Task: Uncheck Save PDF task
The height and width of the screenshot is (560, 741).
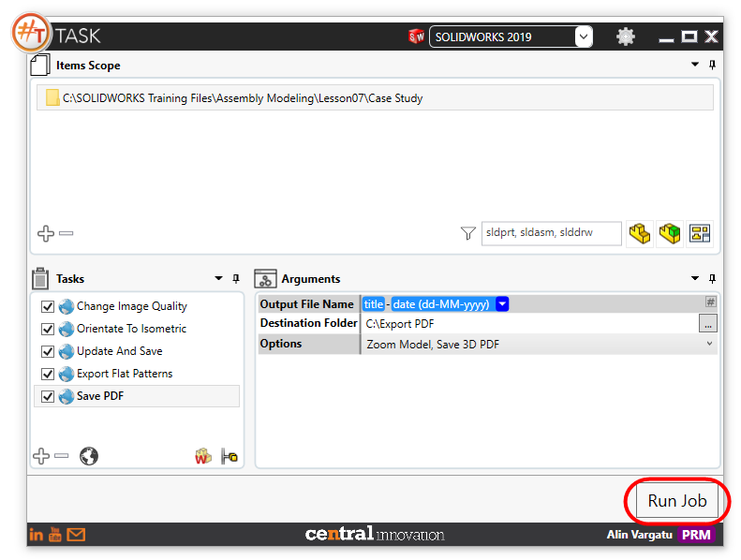Action: click(x=48, y=396)
